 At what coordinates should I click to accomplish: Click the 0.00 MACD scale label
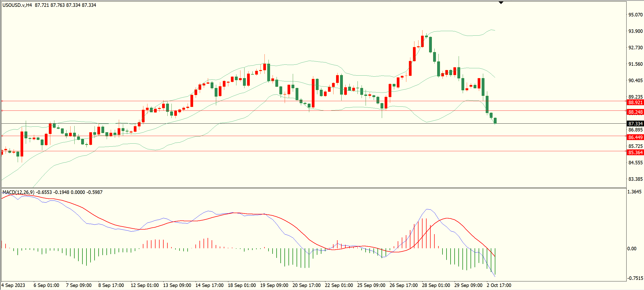632,249
